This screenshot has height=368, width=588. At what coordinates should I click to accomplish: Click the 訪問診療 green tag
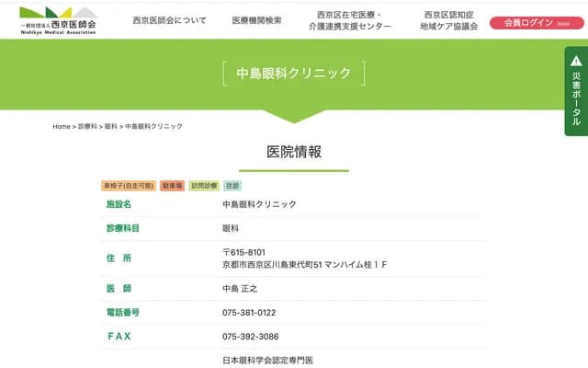(204, 185)
